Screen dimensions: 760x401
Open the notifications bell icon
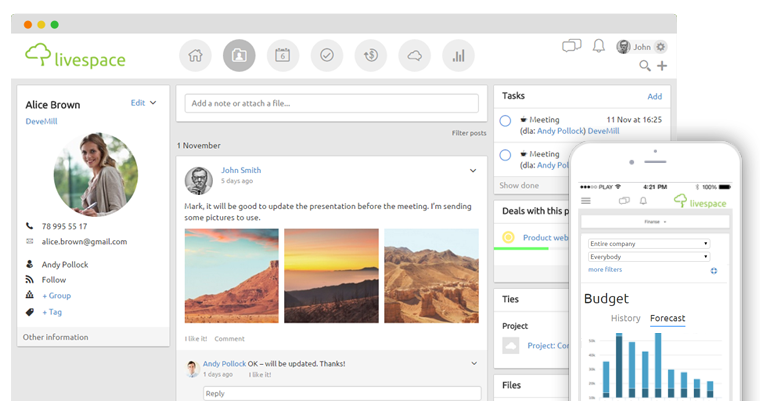[x=599, y=46]
